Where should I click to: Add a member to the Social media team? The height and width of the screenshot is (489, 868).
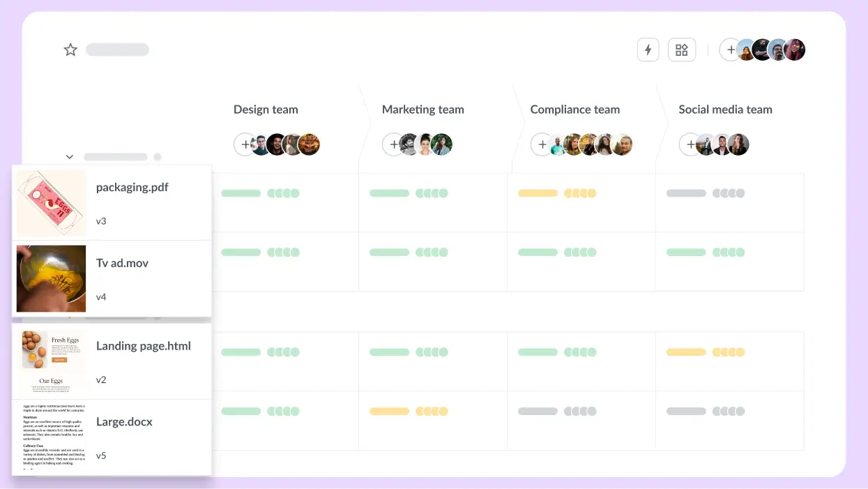click(x=690, y=144)
